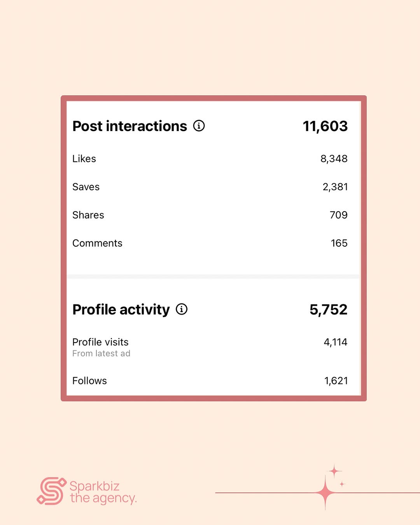
Task: Click the Shares row label
Action: (x=88, y=215)
